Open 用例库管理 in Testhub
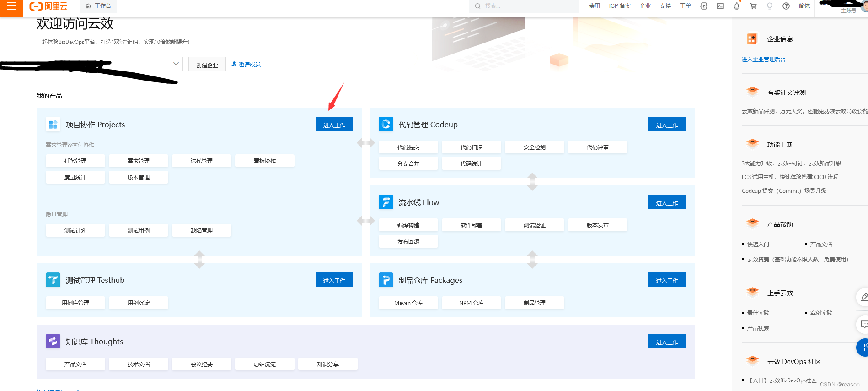Image resolution: width=868 pixels, height=391 pixels. (75, 303)
